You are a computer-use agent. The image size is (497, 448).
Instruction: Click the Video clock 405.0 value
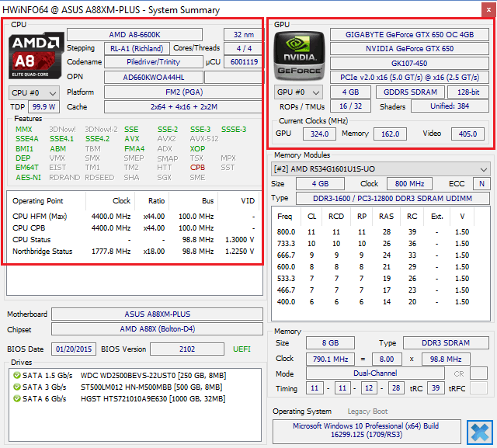click(467, 134)
